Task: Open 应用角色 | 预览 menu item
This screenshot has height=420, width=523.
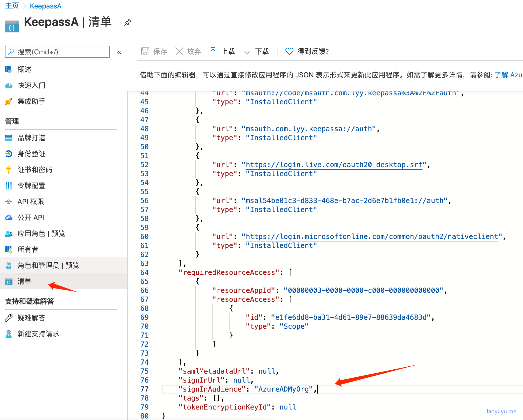Action: [41, 233]
